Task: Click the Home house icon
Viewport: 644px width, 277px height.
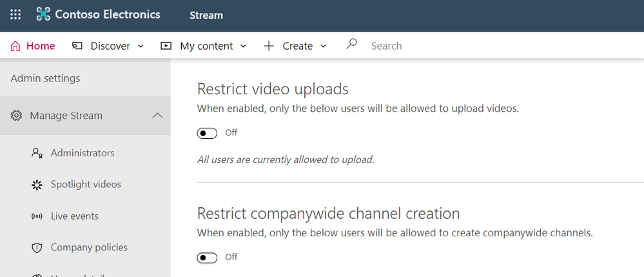Action: pos(15,46)
